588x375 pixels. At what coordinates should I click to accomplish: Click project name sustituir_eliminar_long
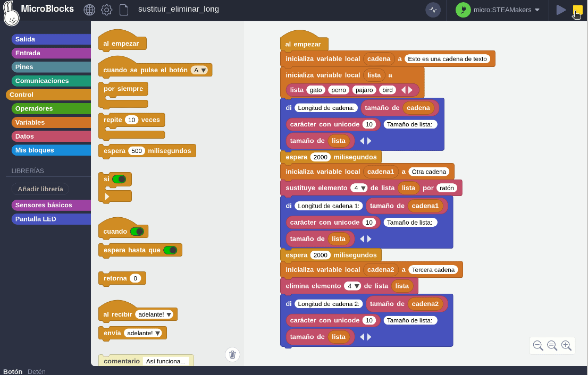click(x=179, y=10)
